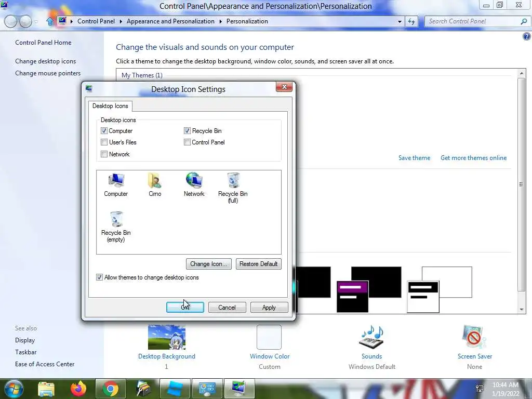Open File Explorer from the taskbar

(46, 389)
